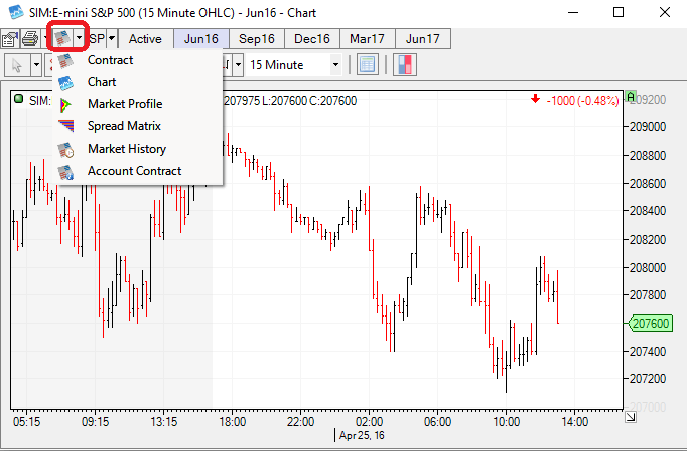
Task: Click the 207600 current price marker
Action: (x=652, y=323)
